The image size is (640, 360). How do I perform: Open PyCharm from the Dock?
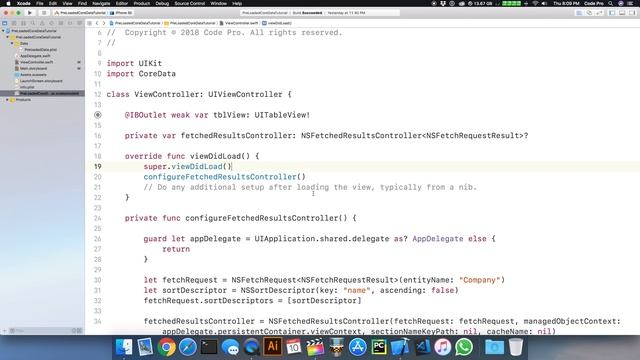pos(379,347)
